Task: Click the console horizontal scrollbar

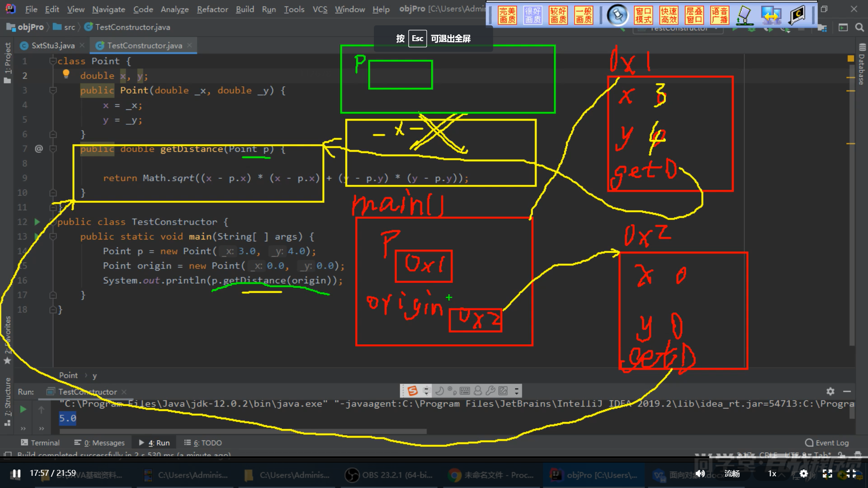Action: pyautogui.click(x=242, y=432)
